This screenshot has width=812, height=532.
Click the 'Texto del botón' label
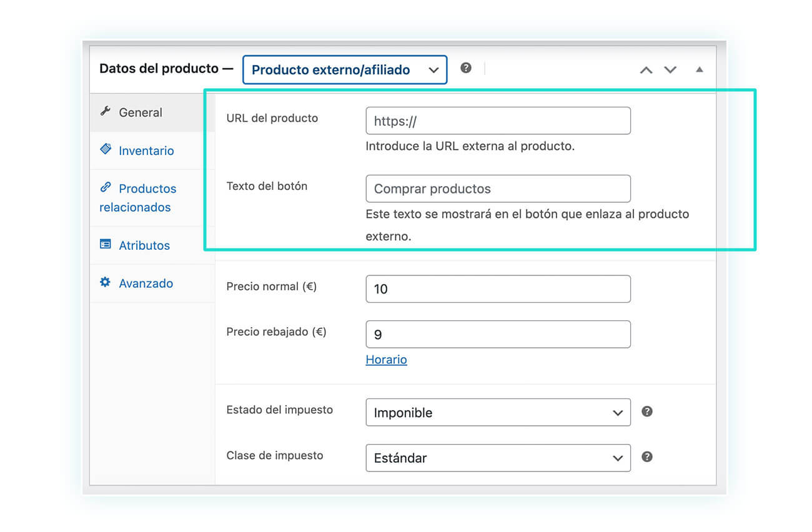tap(267, 186)
